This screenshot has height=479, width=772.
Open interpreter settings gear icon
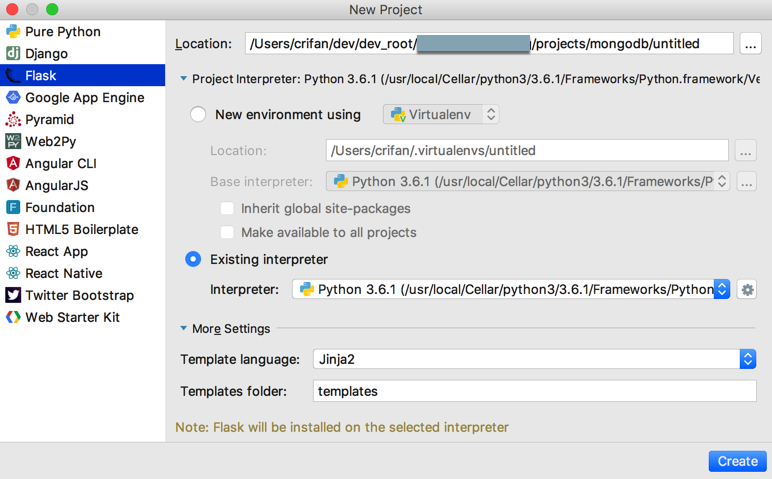747,289
